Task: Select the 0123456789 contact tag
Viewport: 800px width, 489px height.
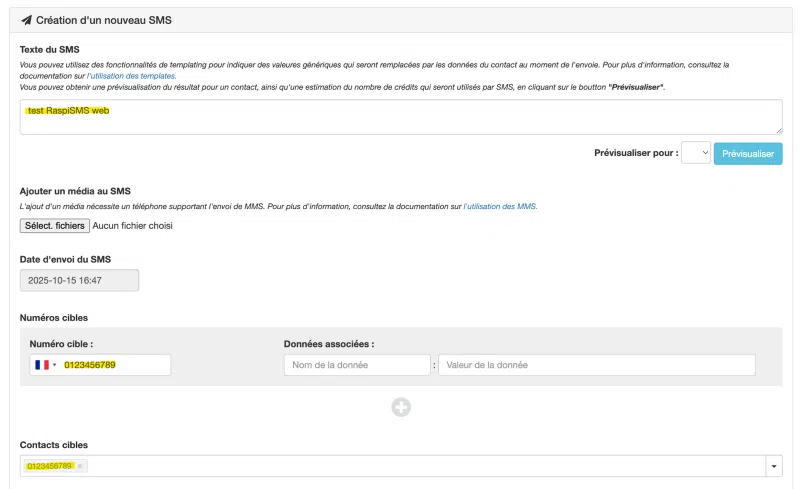Action: pos(49,466)
